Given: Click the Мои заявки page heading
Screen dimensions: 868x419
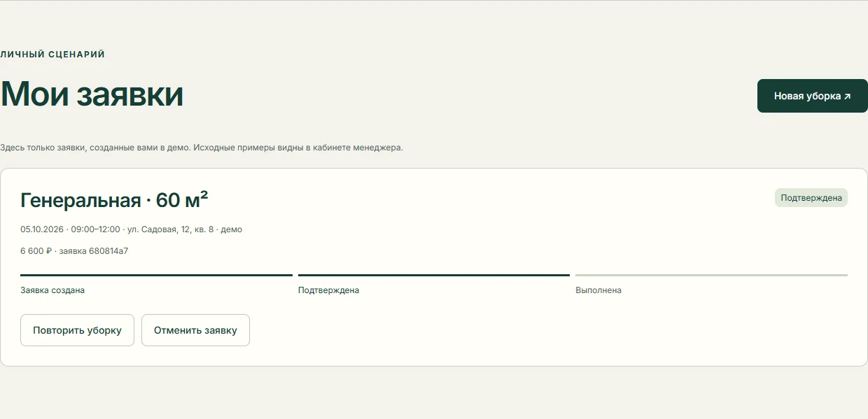Looking at the screenshot, I should point(92,94).
